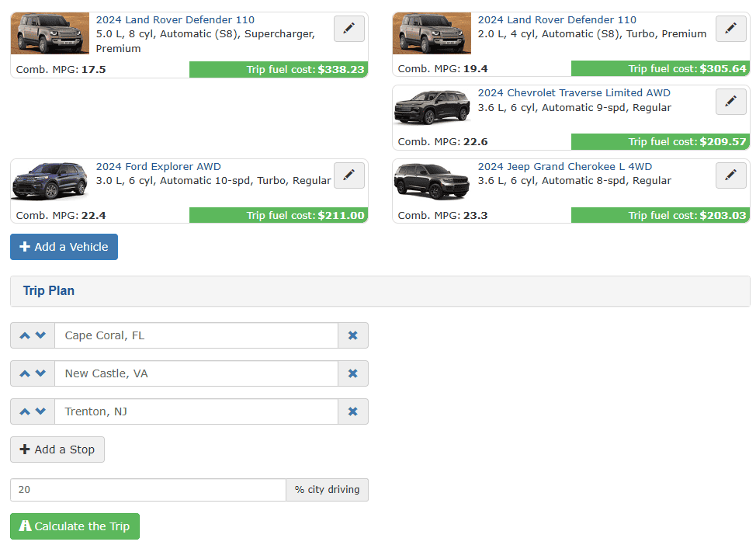Move Trenton, NJ stop up

(25, 411)
